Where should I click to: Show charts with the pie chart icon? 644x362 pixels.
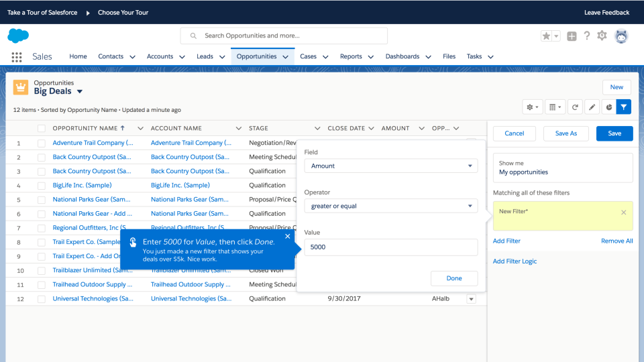[608, 107]
